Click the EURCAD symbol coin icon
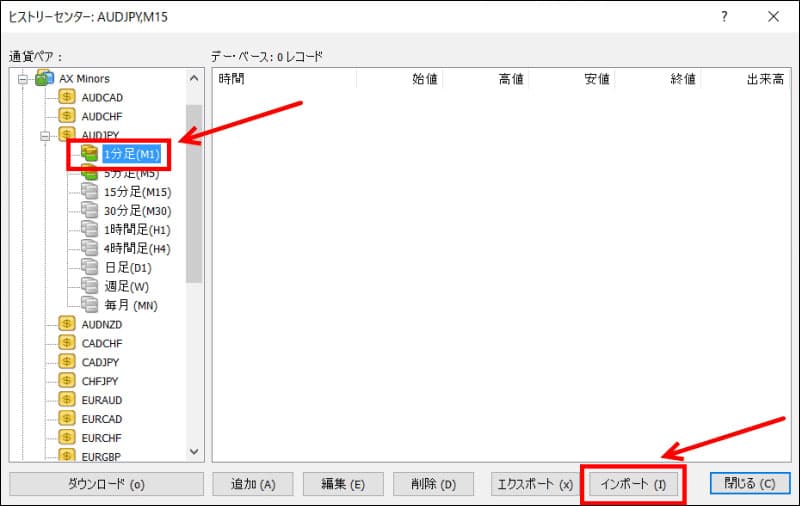800x506 pixels. point(67,418)
